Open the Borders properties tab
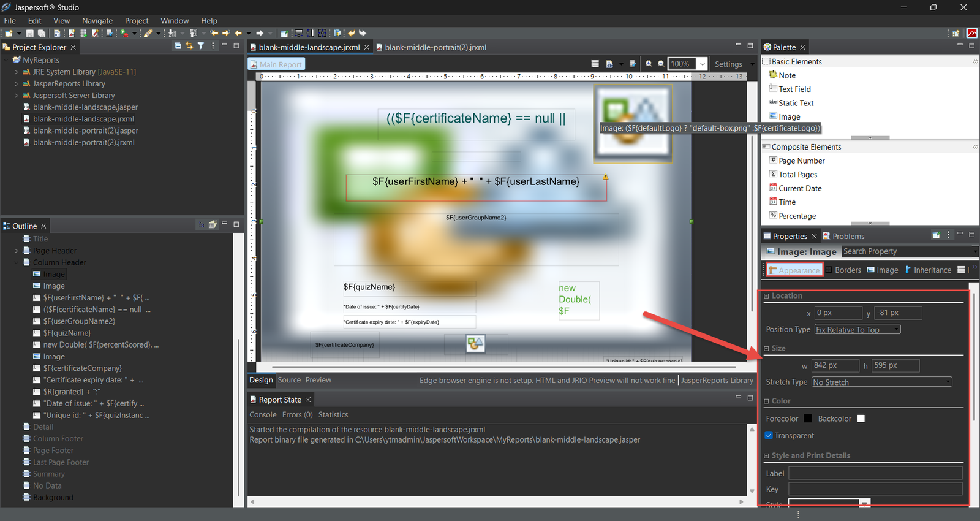This screenshot has width=980, height=521. tap(847, 270)
